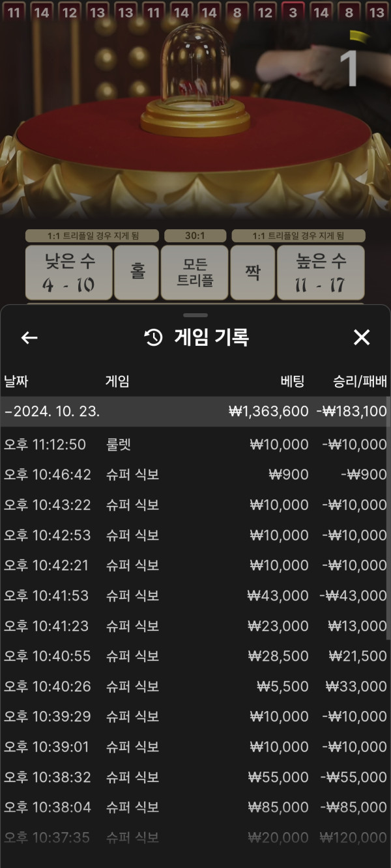The height and width of the screenshot is (868, 391).
Task: Open the 슈퍼 식보 record at 오후 10:46:42
Action: pos(195,475)
